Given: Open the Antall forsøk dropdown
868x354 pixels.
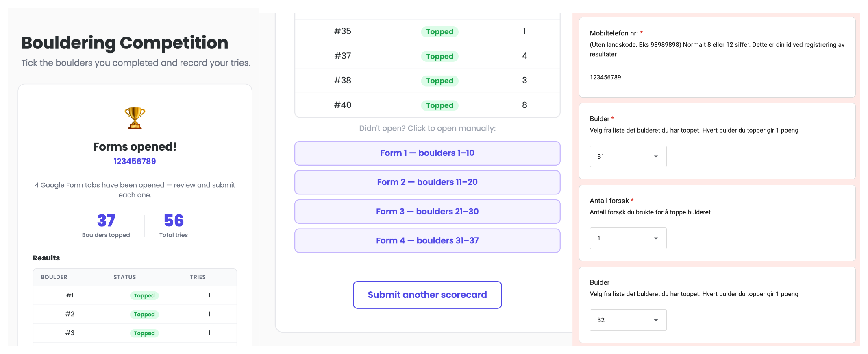Looking at the screenshot, I should pyautogui.click(x=628, y=238).
